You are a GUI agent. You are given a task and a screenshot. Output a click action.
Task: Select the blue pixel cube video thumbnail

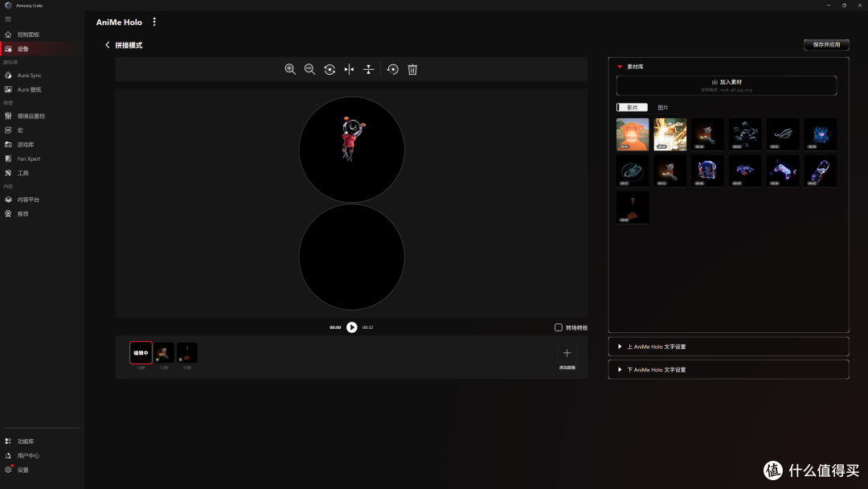[821, 134]
